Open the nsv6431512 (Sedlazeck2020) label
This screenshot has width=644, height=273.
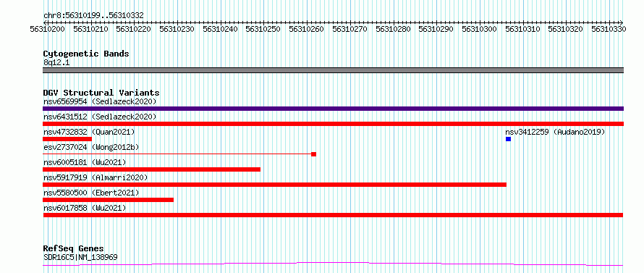pyautogui.click(x=100, y=117)
